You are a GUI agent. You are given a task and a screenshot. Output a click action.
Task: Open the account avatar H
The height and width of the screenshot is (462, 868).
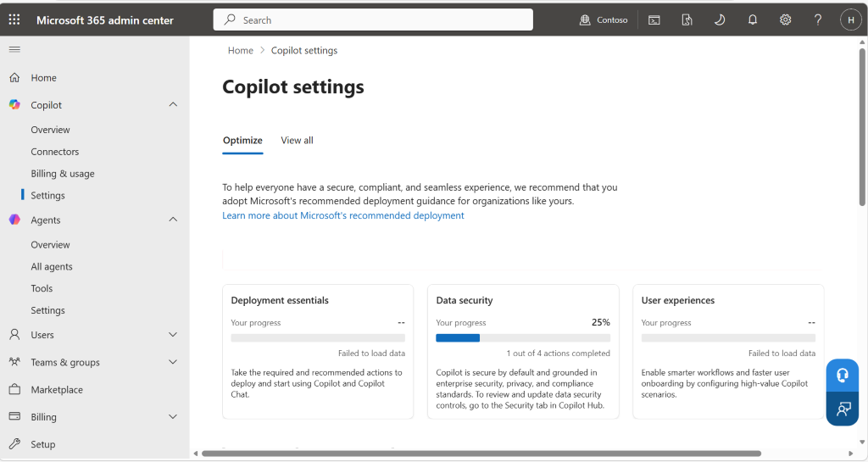coord(851,19)
